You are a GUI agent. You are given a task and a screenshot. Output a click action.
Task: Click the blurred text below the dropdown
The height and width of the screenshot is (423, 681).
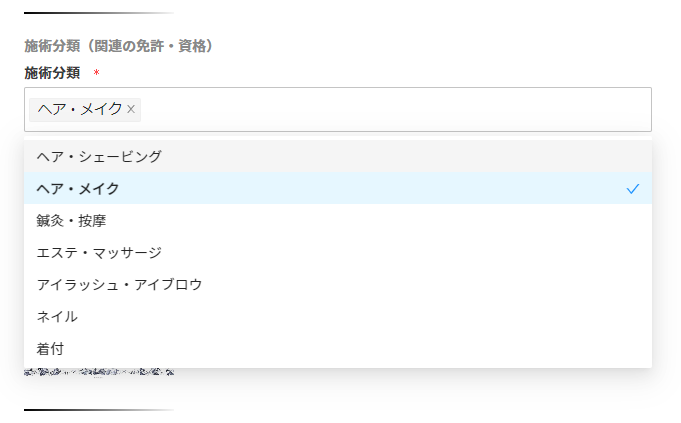pyautogui.click(x=99, y=373)
